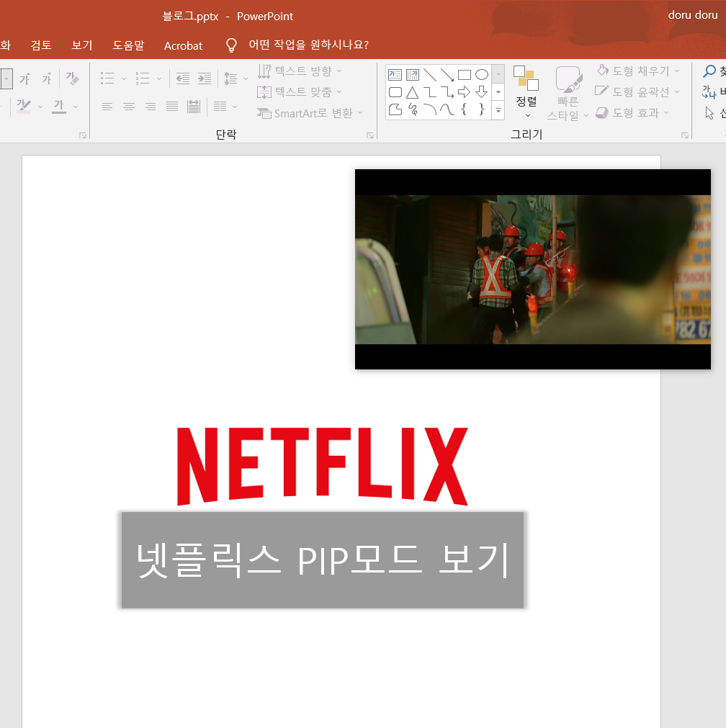726x728 pixels.
Task: Apply numbered list formatting
Action: [x=143, y=78]
